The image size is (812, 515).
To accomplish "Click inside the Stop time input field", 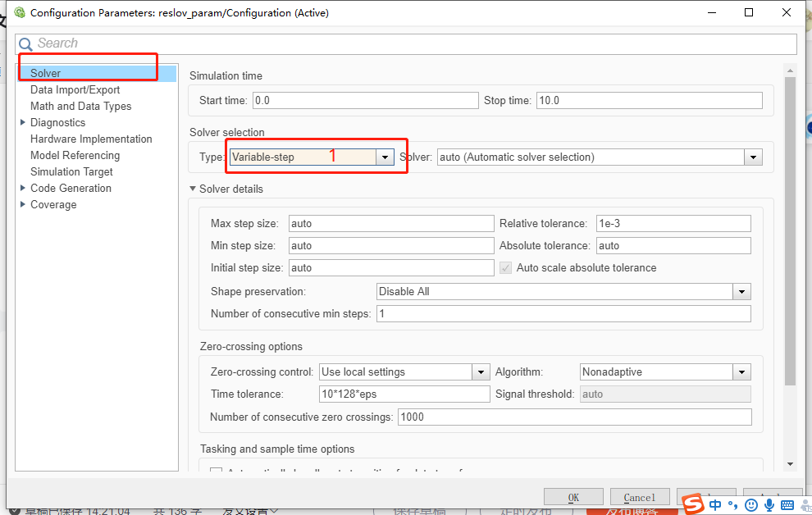I will tap(648, 100).
